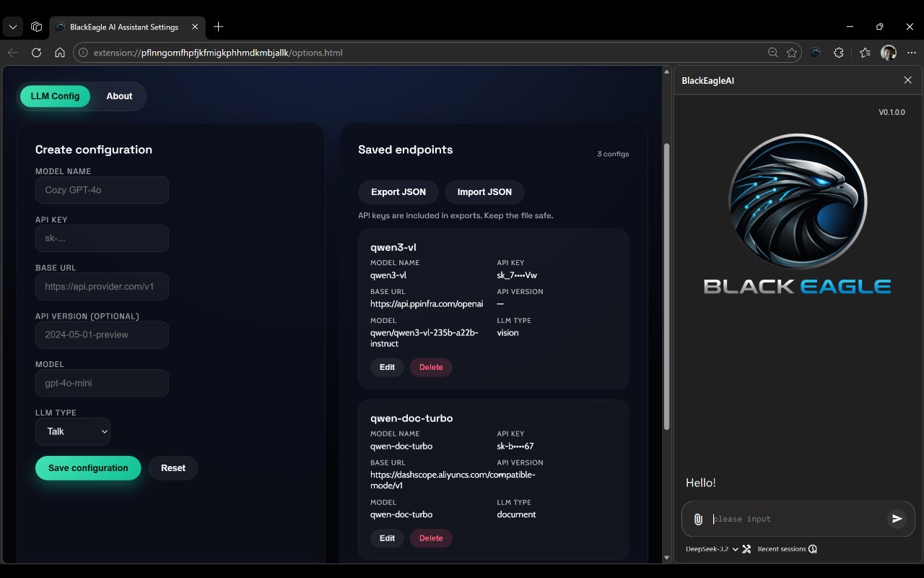View site information icon in address bar

coord(83,53)
